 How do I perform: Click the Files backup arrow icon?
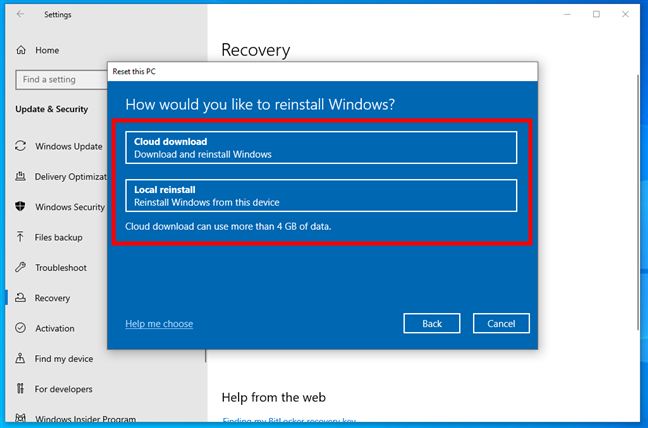[x=20, y=237]
